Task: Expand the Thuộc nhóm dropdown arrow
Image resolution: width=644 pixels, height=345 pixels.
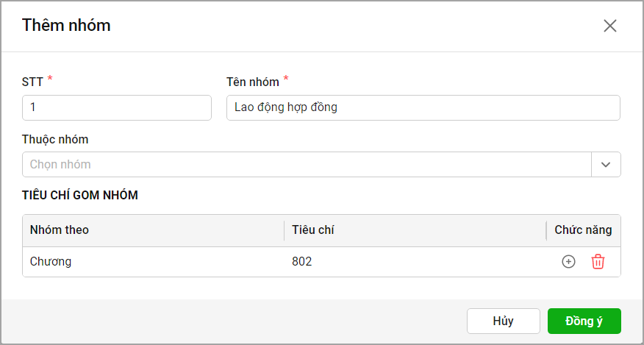Action: pyautogui.click(x=606, y=165)
